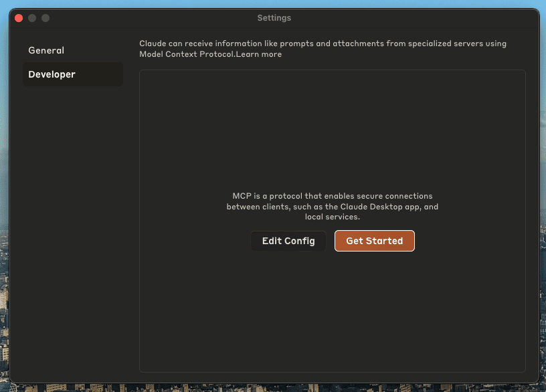Click the zoom traffic light button
546x392 pixels.
tap(45, 18)
